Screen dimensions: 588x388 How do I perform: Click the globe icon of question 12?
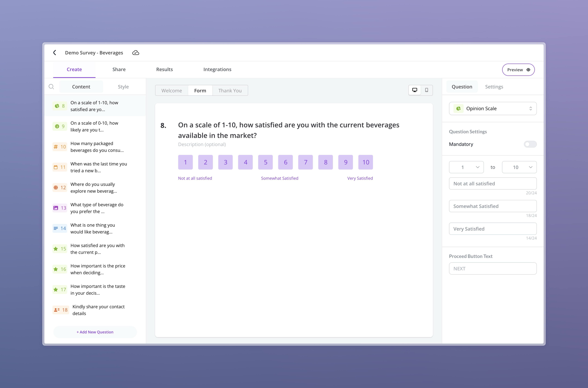pos(56,188)
